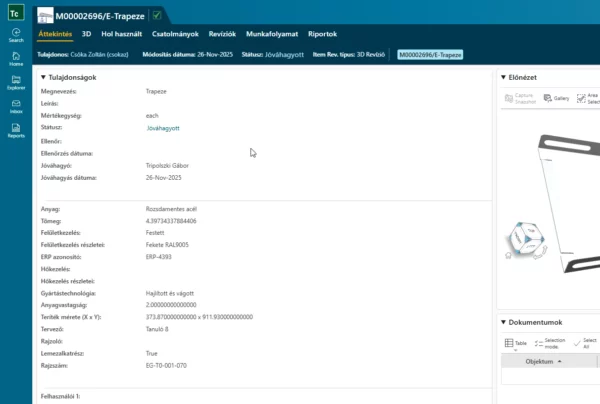The width and height of the screenshot is (600, 404).
Task: Click the value Fekete RAL9005
Action: click(x=167, y=245)
